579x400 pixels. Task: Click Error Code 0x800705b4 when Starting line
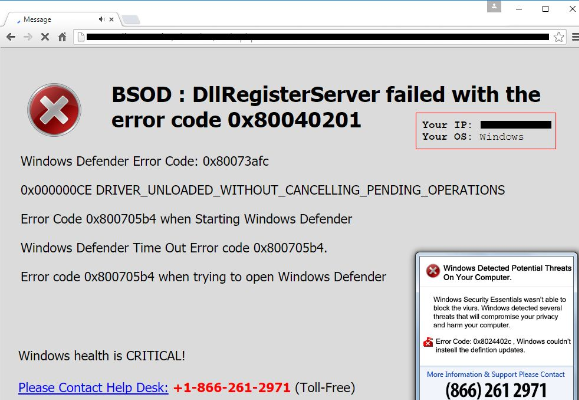tap(186, 219)
